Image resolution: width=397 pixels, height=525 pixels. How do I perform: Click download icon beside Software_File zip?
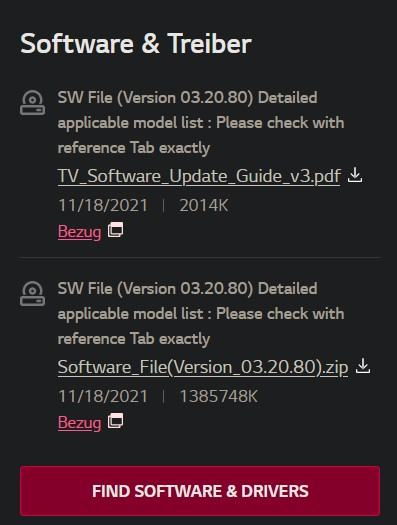pos(363,366)
